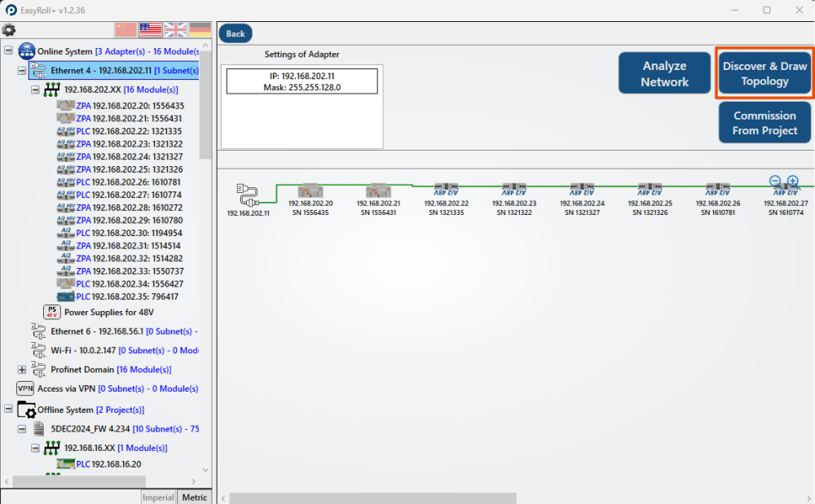Click the Discover & Draw Topology button
Viewport: 815px width, 504px height.
click(764, 72)
